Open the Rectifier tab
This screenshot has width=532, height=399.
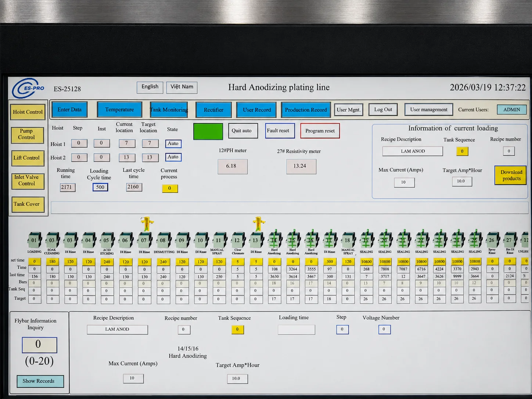[213, 110]
